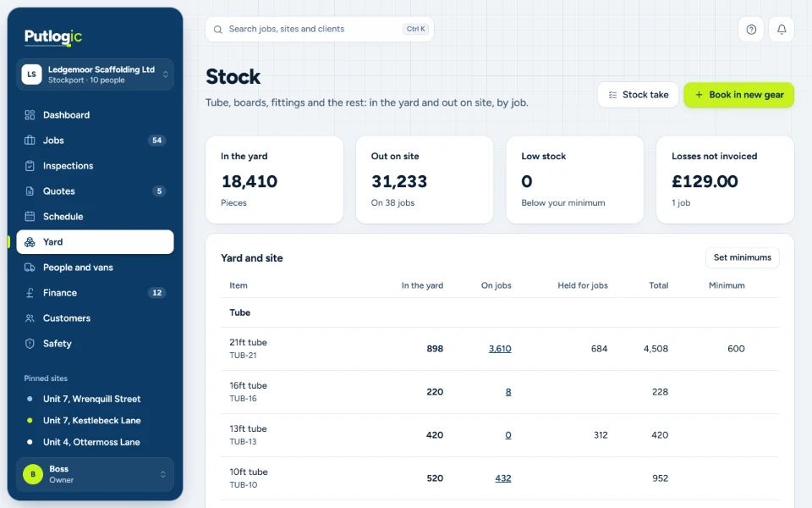Open notifications bell icon
Viewport: 812px width, 508px height.
point(782,30)
